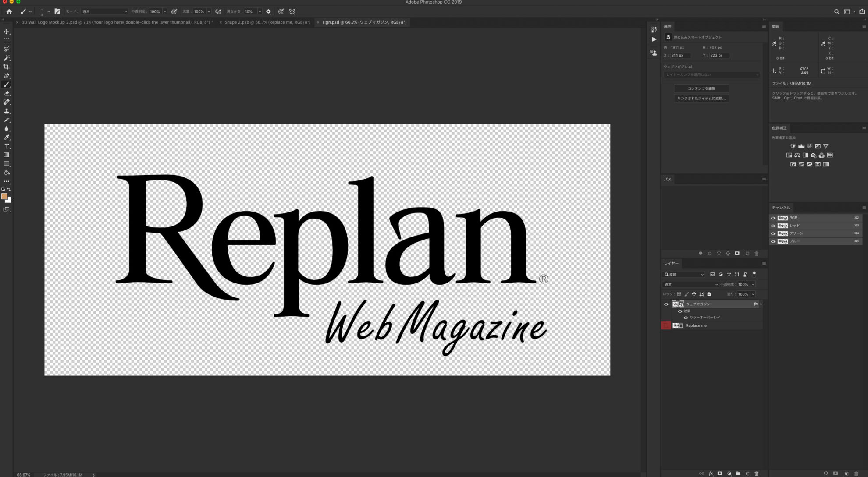Open search icon in top bar

pyautogui.click(x=836, y=11)
